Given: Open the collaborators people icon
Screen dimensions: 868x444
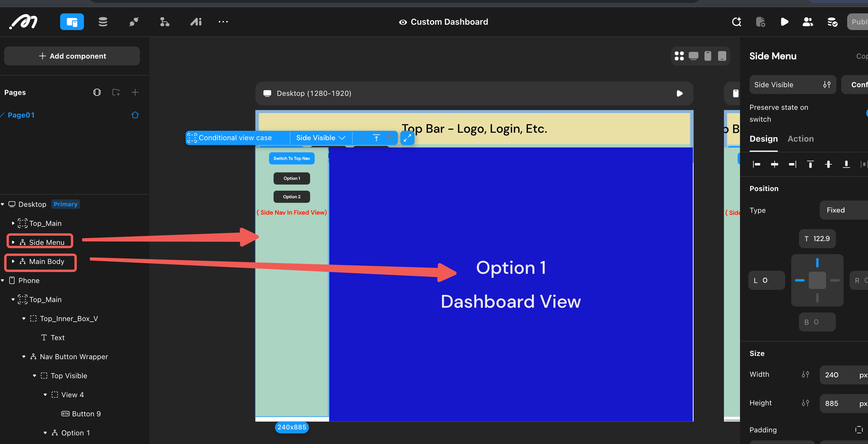Looking at the screenshot, I should (808, 22).
